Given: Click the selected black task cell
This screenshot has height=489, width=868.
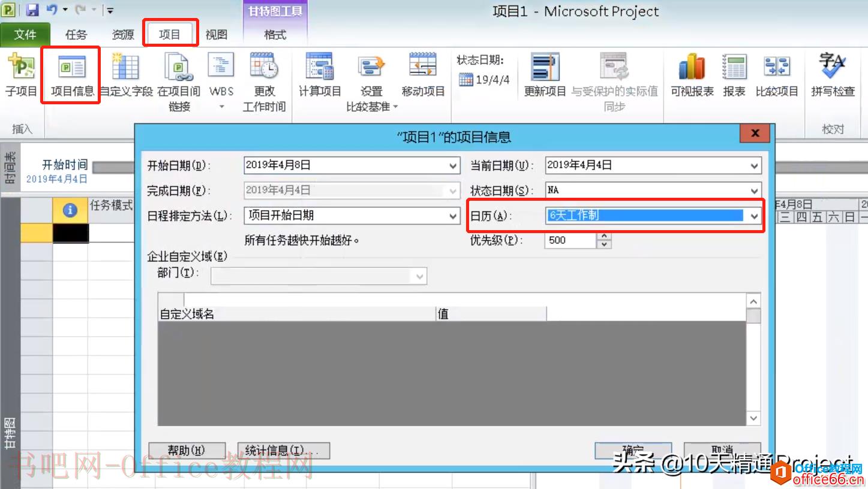Looking at the screenshot, I should click(x=71, y=233).
